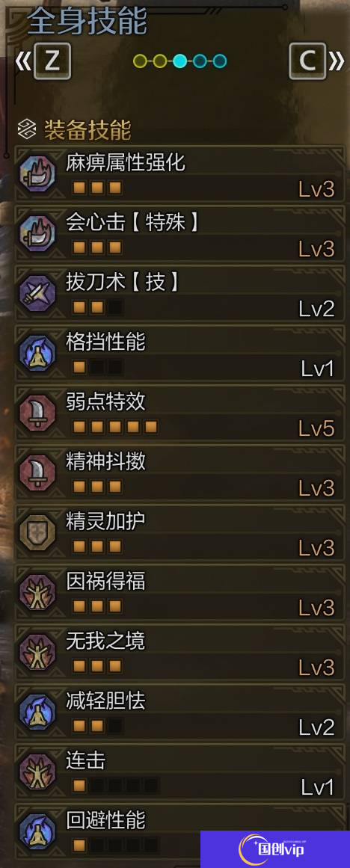The height and width of the screenshot is (868, 350).
Task: Select the last page indicator dot
Action: tap(220, 61)
